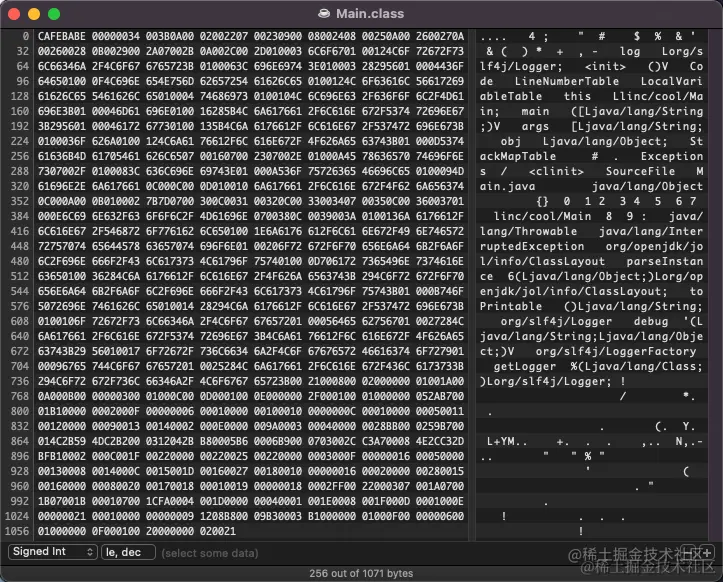Select hex group 00000034 in the first row

click(x=115, y=36)
